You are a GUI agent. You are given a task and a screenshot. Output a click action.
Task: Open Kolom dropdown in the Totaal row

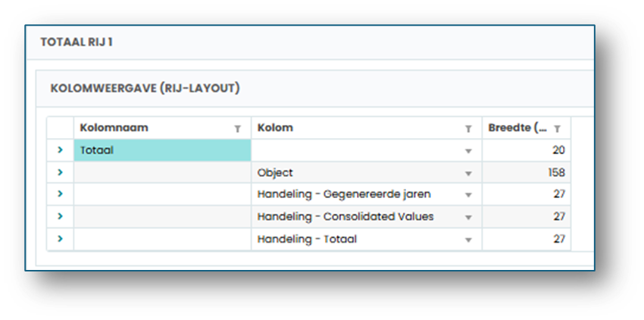click(x=468, y=151)
